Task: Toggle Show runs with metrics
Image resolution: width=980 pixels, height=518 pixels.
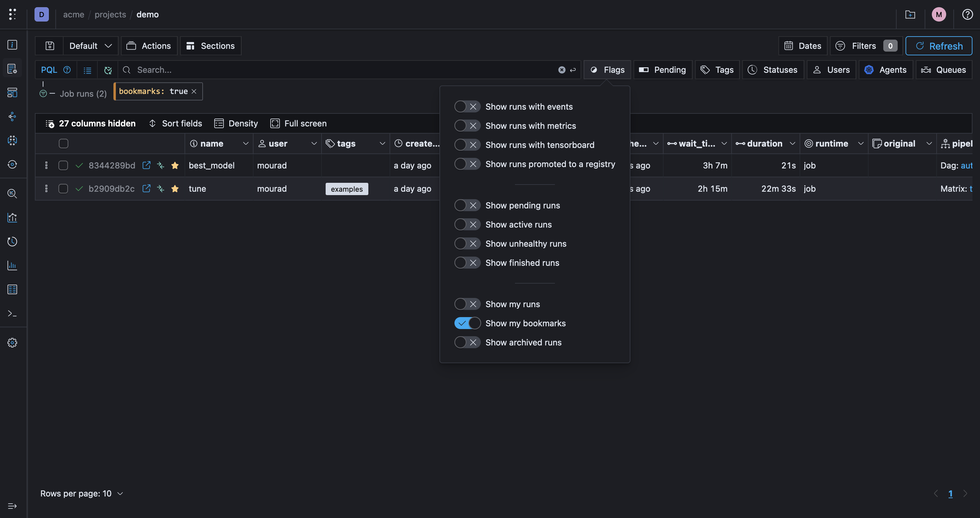Action: point(467,126)
